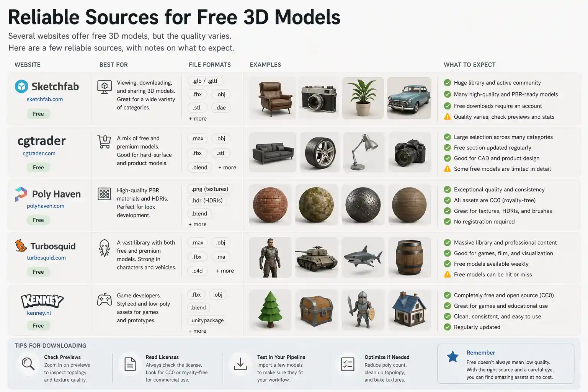Click the checkmark beside Regularly updated
588x392 pixels.
pos(447,327)
